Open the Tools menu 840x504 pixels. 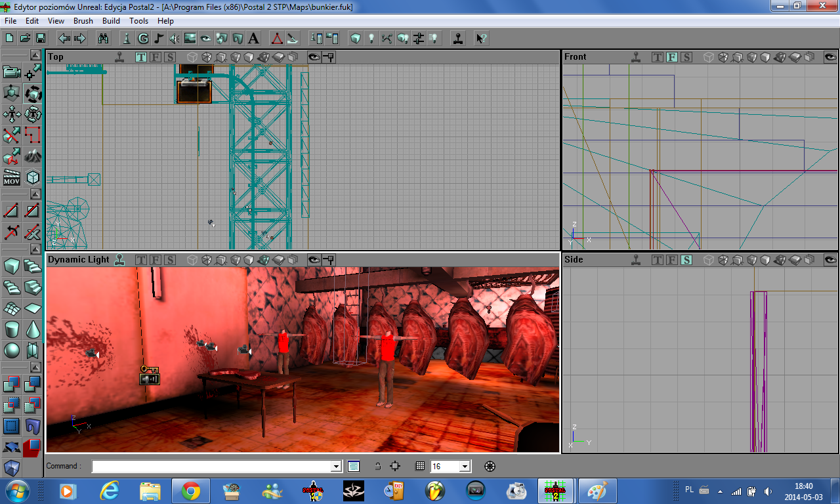138,21
